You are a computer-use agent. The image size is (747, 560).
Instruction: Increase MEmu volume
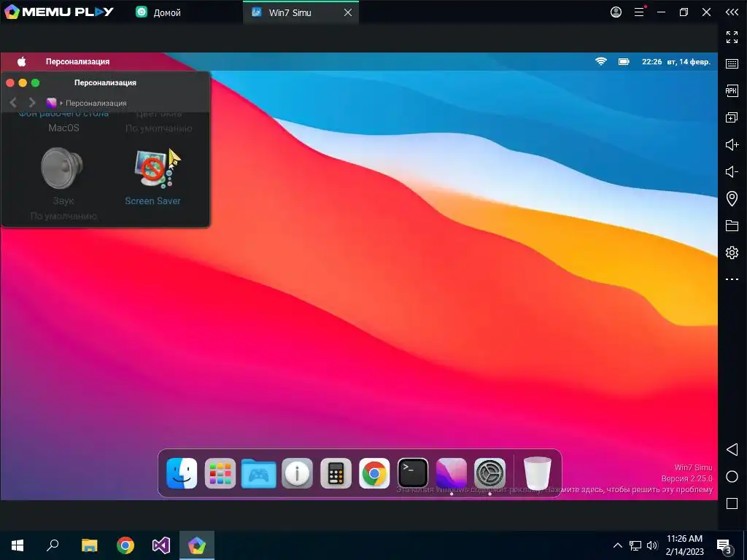732,144
